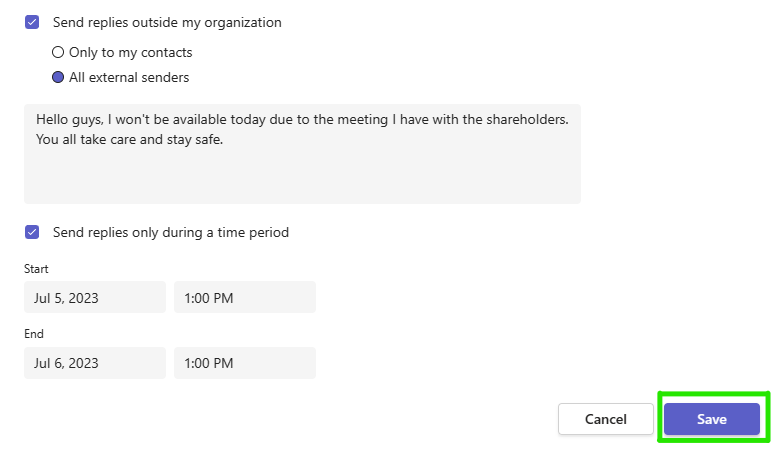Click "Send replies only during a time period" text
This screenshot has width=777, height=461.
[171, 232]
